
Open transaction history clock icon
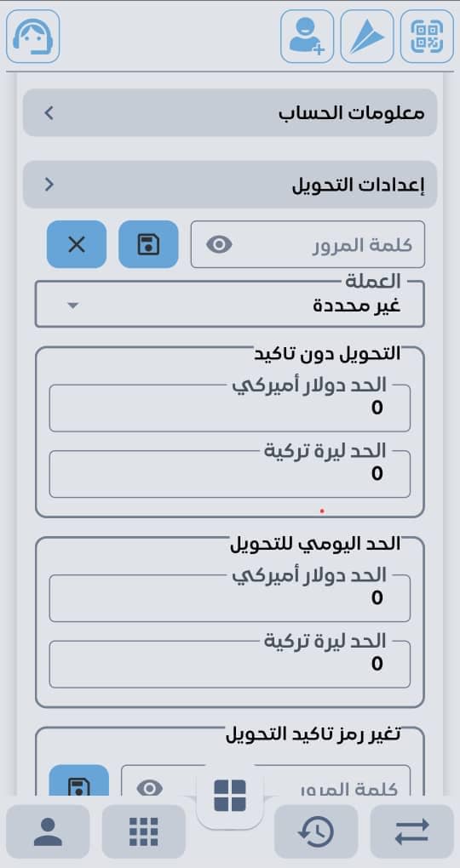(316, 831)
